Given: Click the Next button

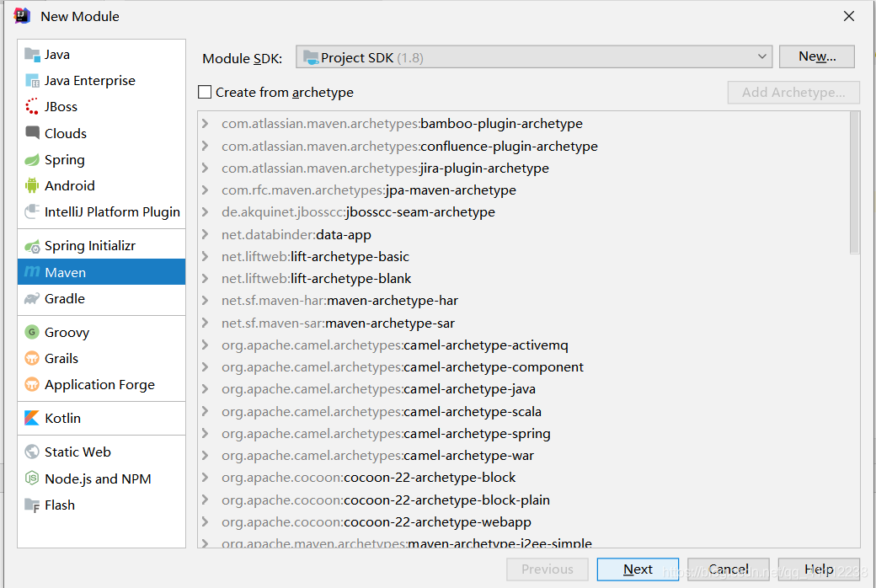Looking at the screenshot, I should 638,569.
